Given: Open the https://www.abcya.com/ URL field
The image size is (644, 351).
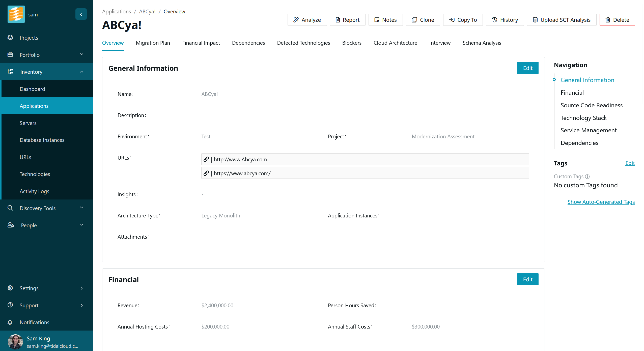Looking at the screenshot, I should click(365, 173).
